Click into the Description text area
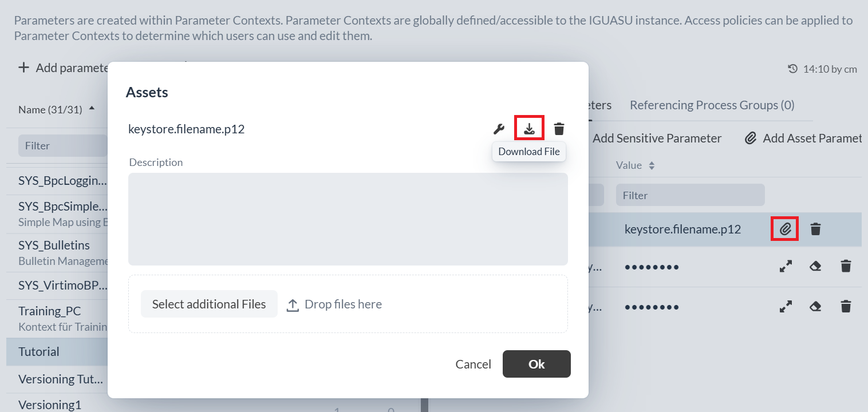Image resolution: width=868 pixels, height=412 pixels. coord(348,219)
